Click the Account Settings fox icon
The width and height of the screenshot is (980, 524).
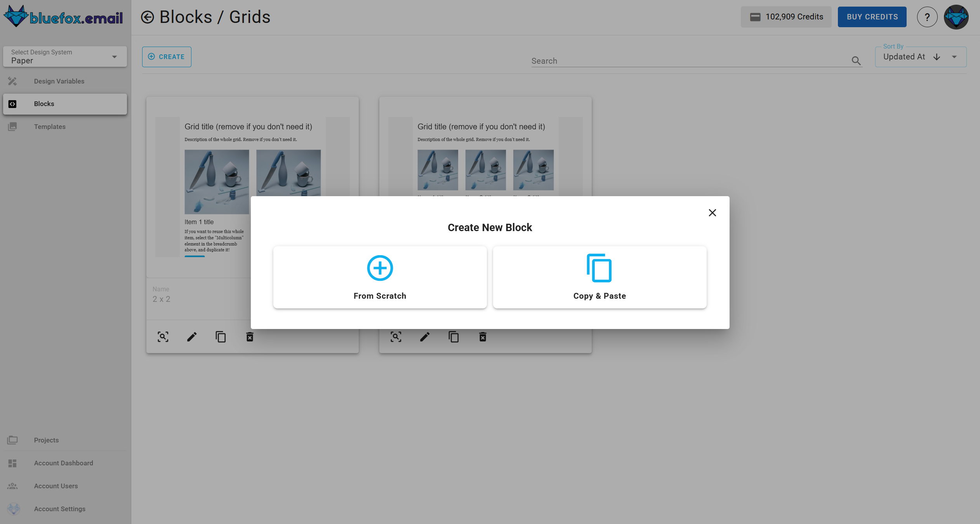click(13, 509)
